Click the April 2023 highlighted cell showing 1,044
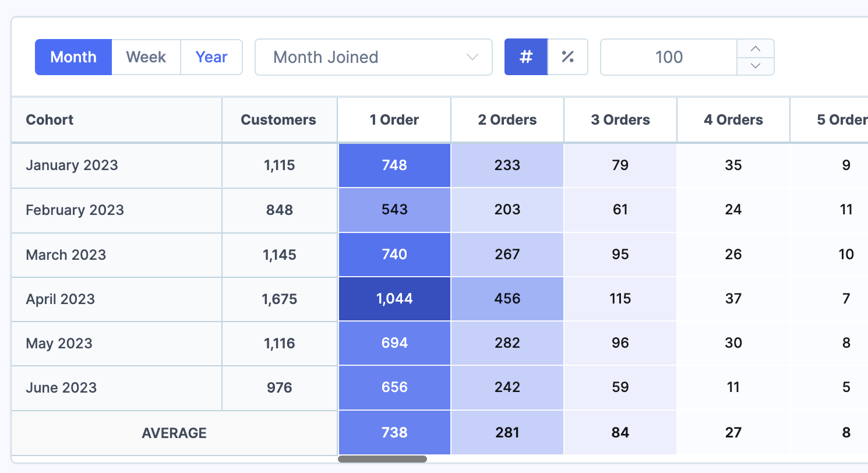The height and width of the screenshot is (473, 868). point(394,298)
